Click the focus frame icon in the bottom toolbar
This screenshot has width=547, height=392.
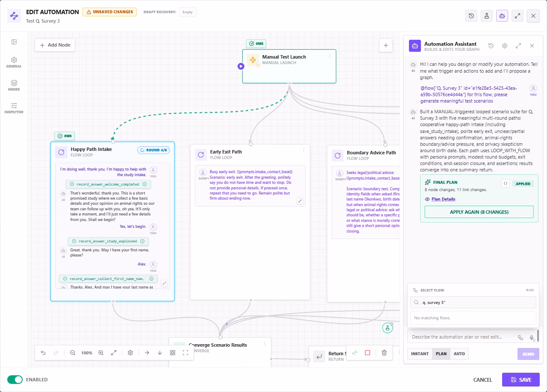tap(185, 353)
